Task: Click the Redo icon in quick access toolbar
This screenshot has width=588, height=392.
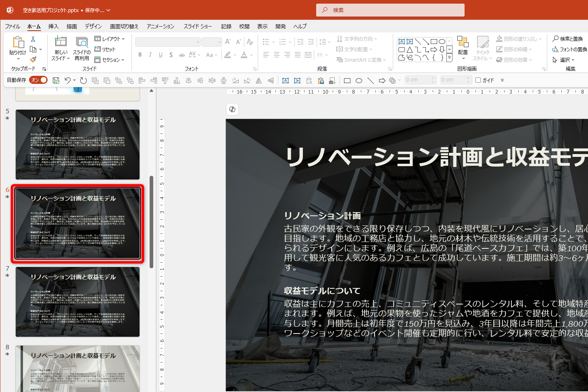Action: (x=83, y=80)
